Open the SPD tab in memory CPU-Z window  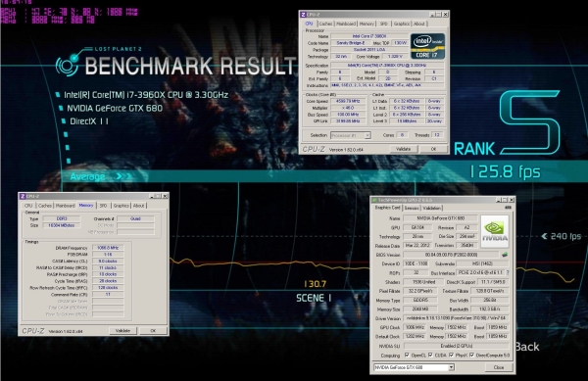(x=104, y=206)
